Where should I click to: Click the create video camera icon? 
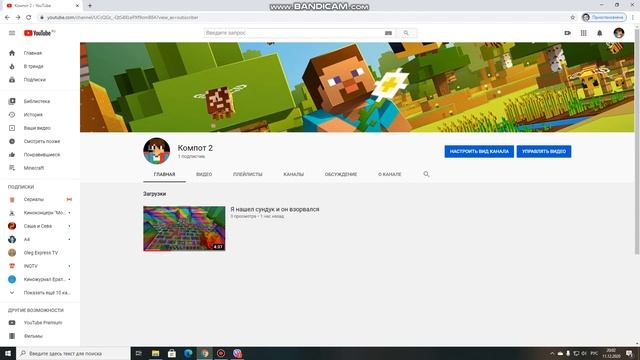[x=567, y=33]
